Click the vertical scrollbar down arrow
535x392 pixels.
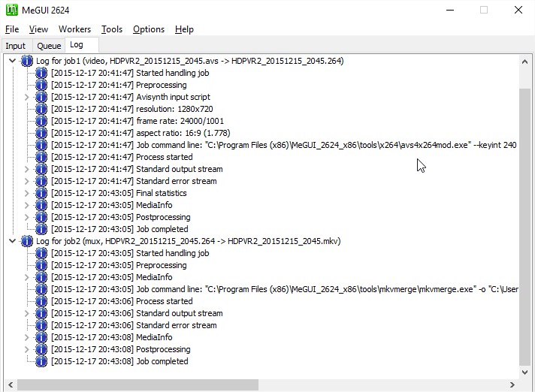[524, 372]
